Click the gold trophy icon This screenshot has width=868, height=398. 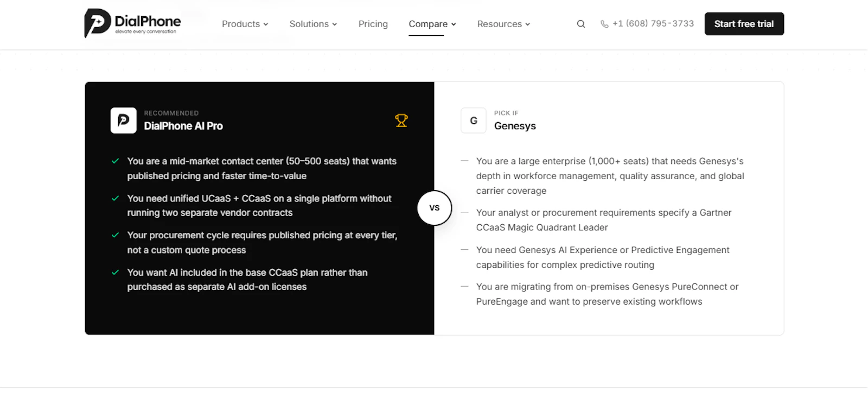401,120
